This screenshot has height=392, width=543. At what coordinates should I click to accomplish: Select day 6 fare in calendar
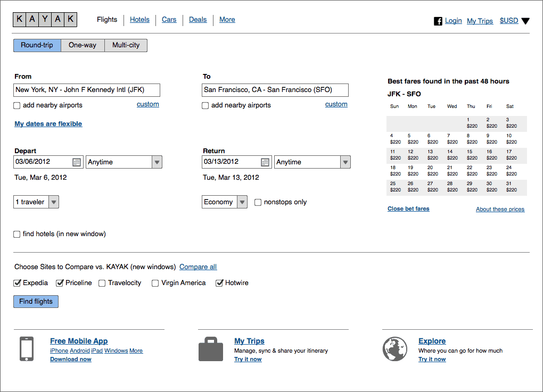(432, 139)
